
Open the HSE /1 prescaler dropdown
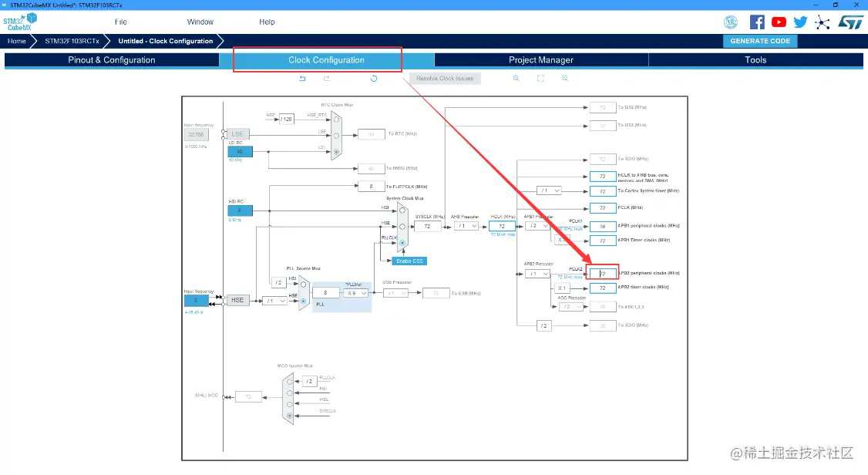pyautogui.click(x=274, y=301)
